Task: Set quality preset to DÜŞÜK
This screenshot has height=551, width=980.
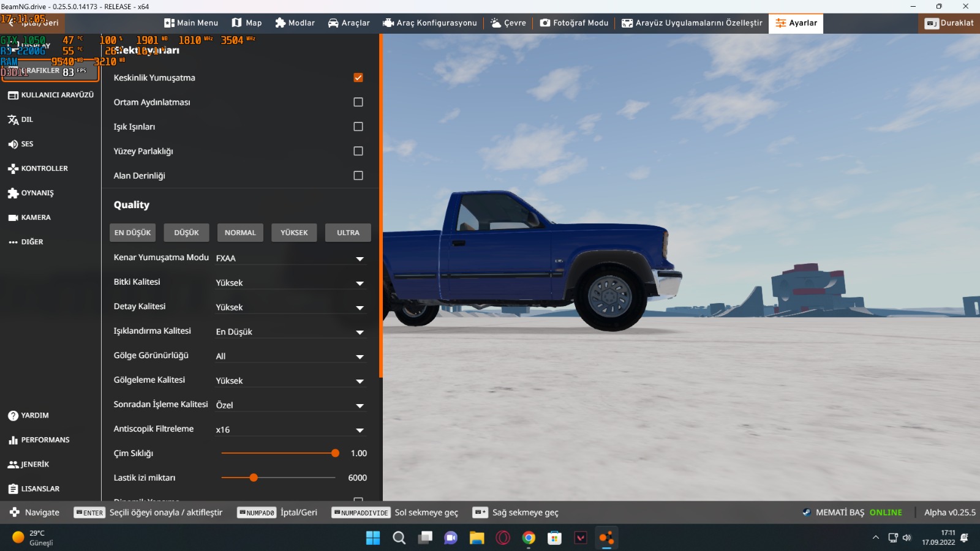Action: 187,233
